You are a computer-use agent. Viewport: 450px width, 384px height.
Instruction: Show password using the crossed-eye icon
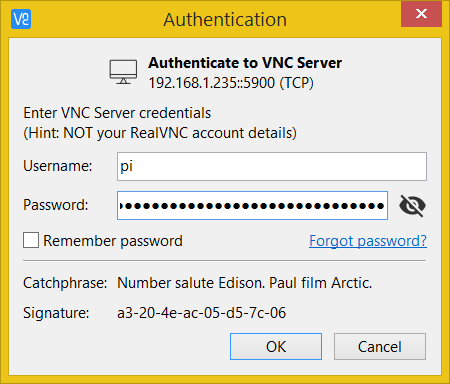tap(412, 206)
